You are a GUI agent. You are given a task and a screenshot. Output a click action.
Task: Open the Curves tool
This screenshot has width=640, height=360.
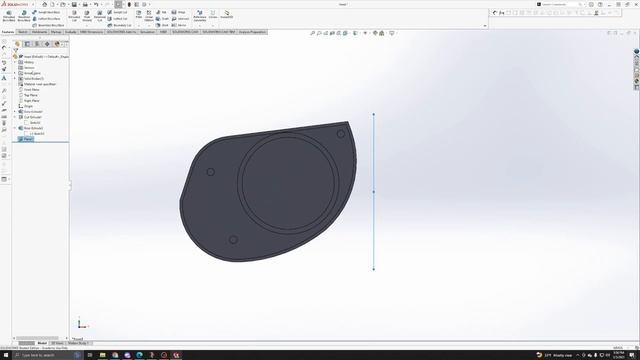pyautogui.click(x=213, y=15)
